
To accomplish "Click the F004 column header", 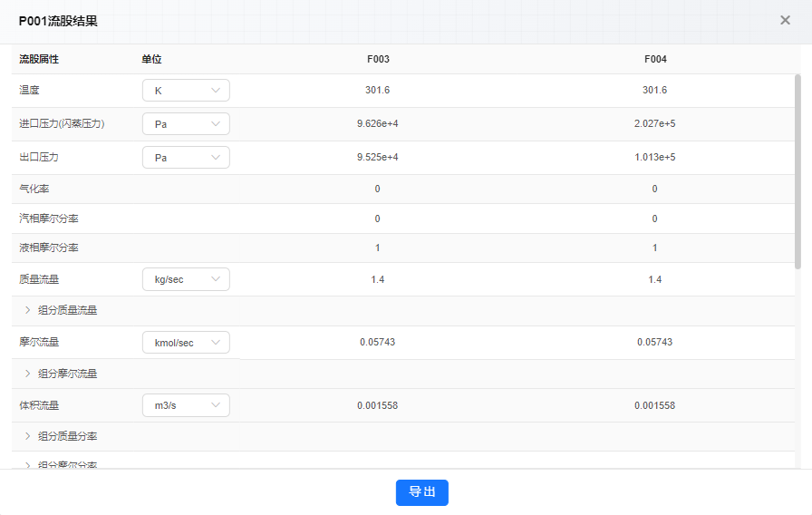I will [x=655, y=59].
